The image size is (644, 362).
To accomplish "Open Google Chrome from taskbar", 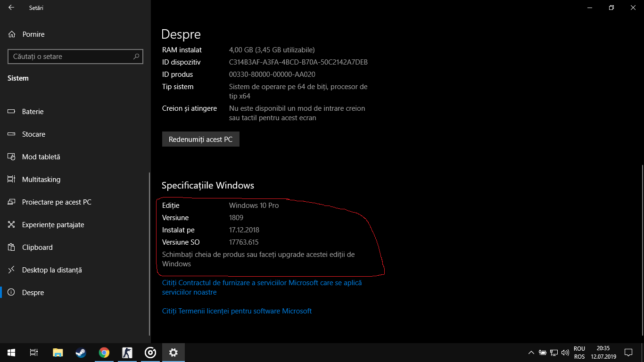I will [104, 353].
